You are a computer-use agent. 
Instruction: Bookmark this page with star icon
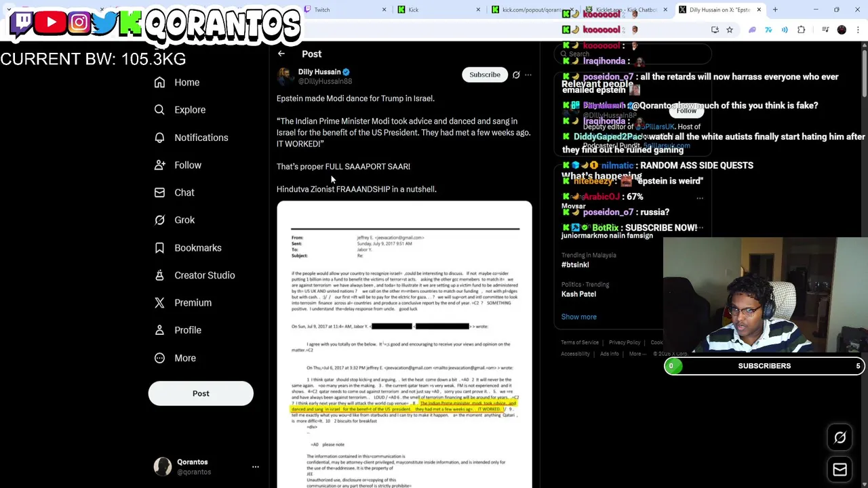[x=730, y=30]
